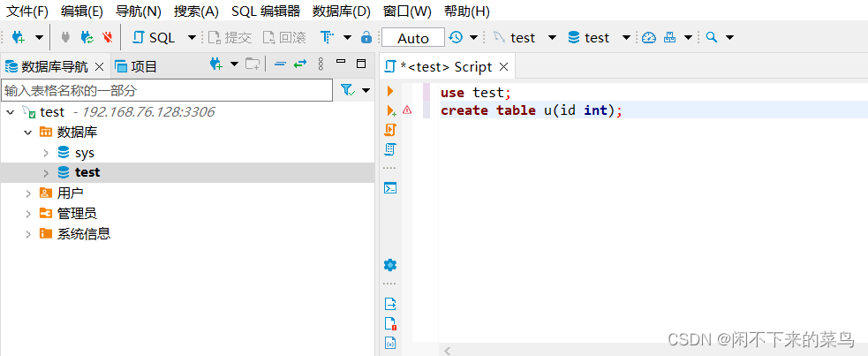Close the *<test> Script tab

coord(503,67)
